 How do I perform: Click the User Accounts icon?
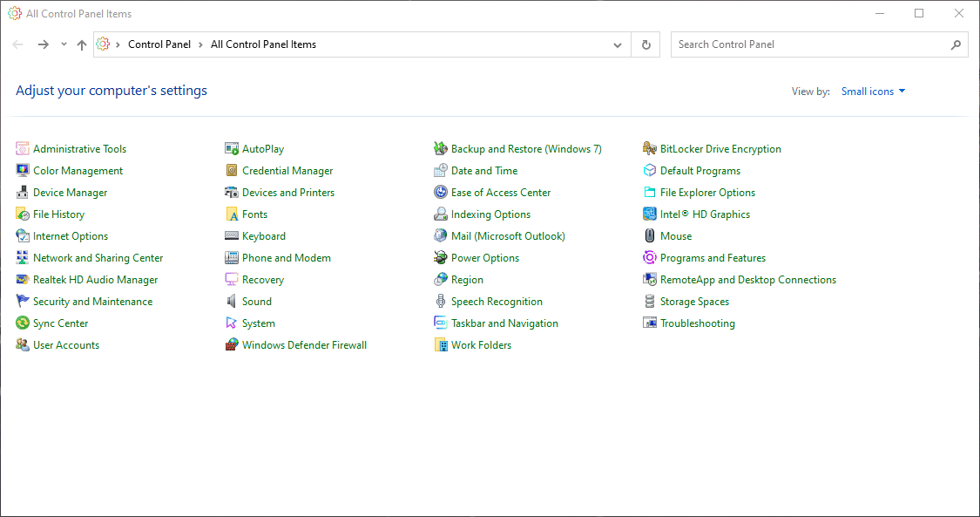[x=23, y=345]
